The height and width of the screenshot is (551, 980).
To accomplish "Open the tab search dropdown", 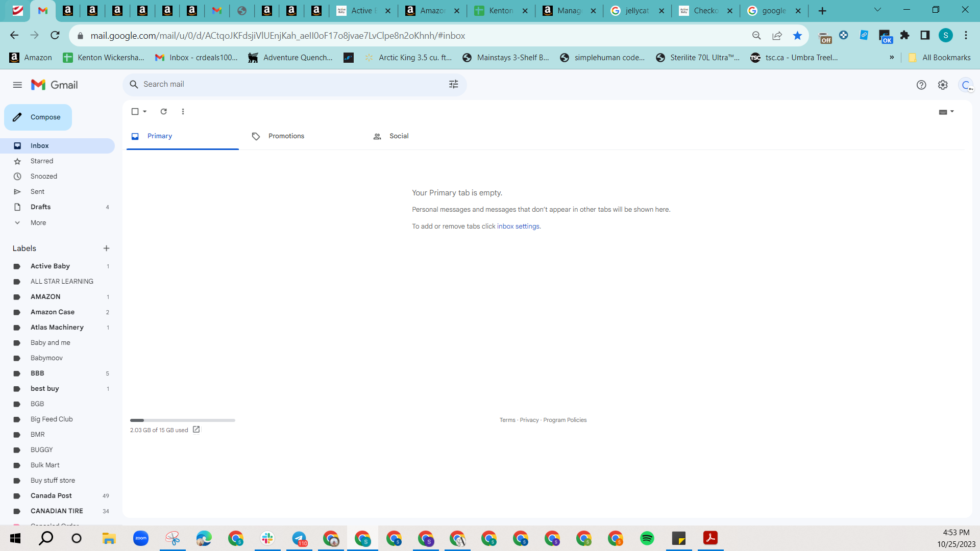I will click(x=878, y=10).
